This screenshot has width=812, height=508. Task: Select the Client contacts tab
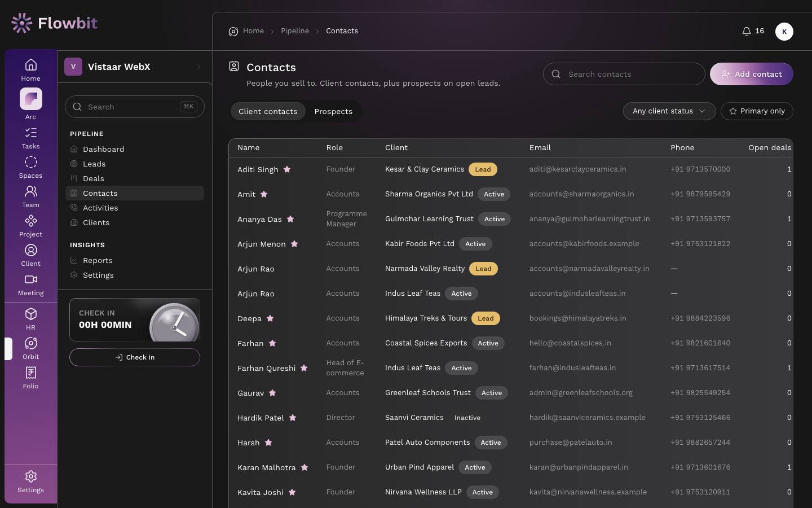click(268, 111)
